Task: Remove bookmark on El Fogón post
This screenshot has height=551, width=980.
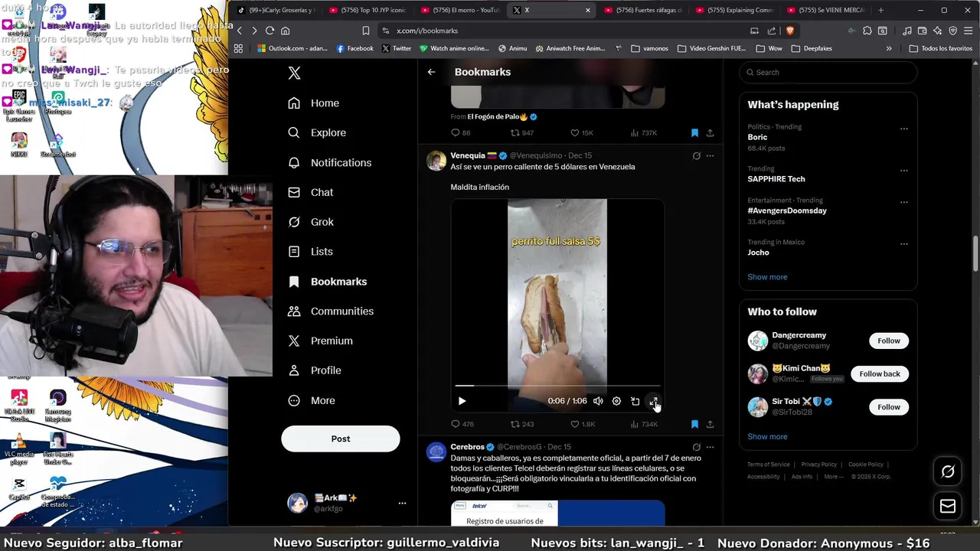Action: pyautogui.click(x=694, y=133)
